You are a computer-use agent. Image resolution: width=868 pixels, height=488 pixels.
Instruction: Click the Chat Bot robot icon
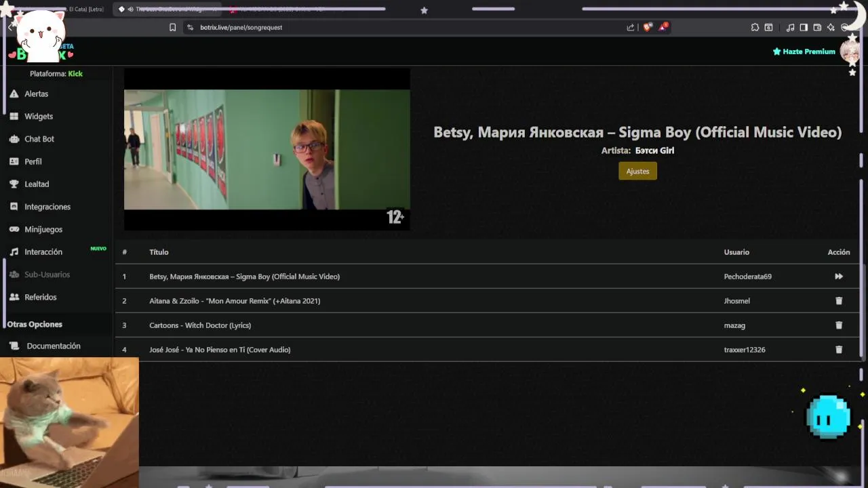[14, 139]
